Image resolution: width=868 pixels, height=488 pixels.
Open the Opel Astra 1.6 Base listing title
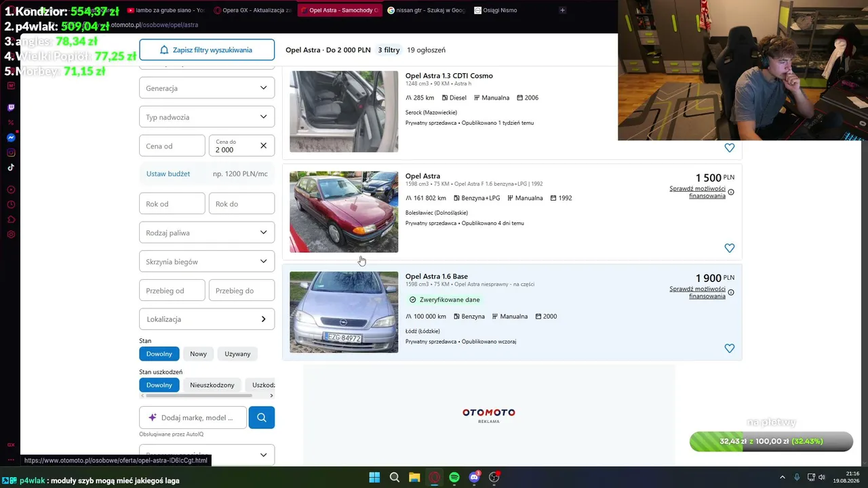tap(437, 277)
